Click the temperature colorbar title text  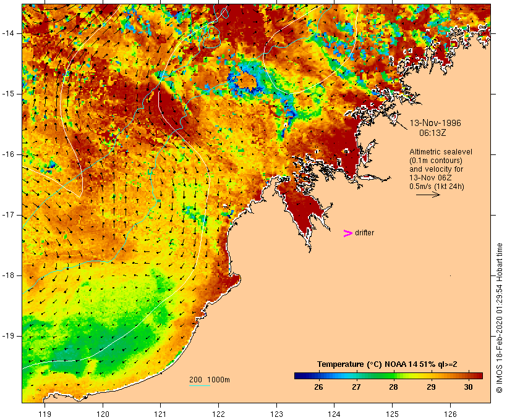[388, 364]
